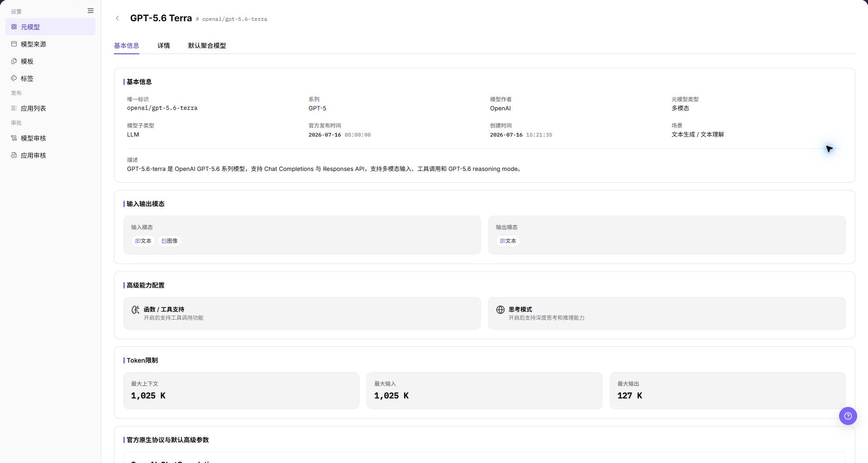Go back using the left arrow

tap(118, 19)
